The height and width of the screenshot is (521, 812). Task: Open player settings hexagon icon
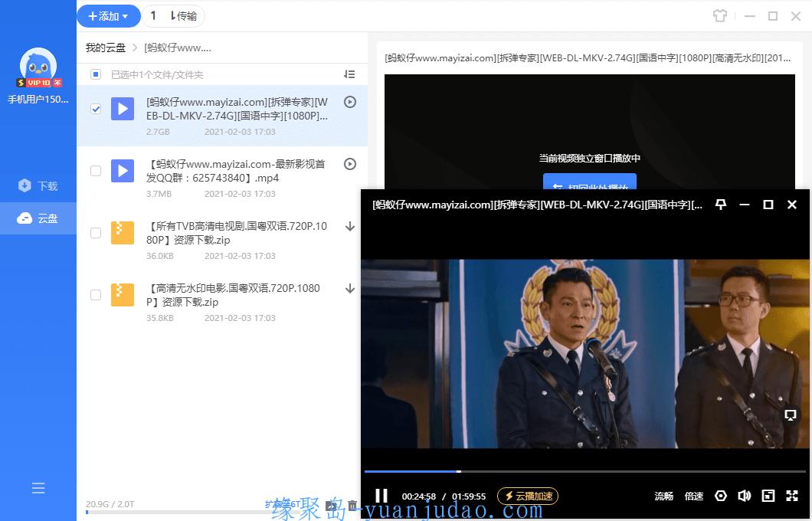[720, 496]
